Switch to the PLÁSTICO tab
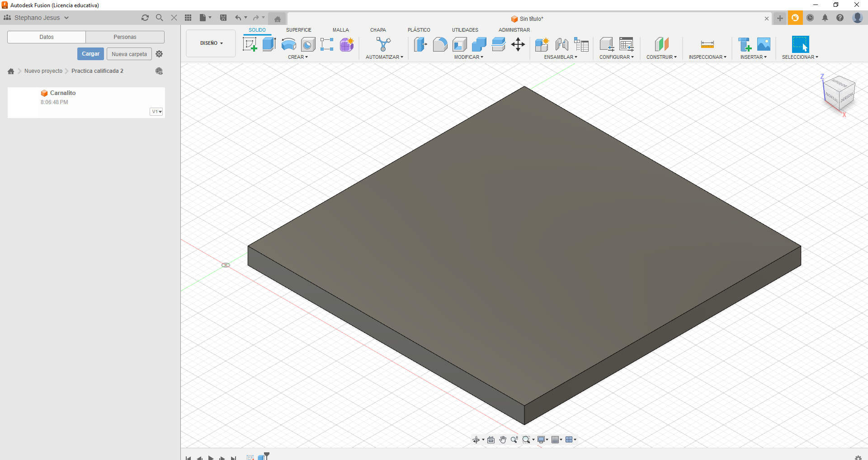The height and width of the screenshot is (460, 868). [x=419, y=30]
